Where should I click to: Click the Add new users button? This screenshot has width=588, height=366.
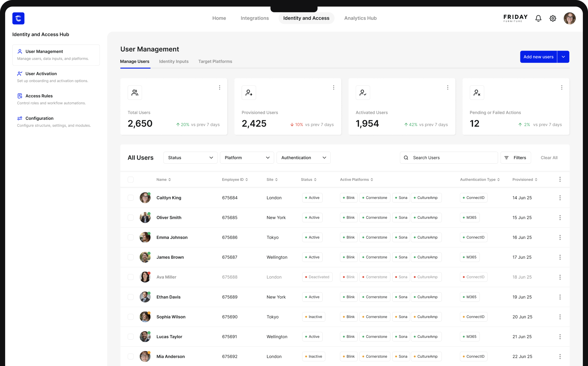[x=538, y=57]
